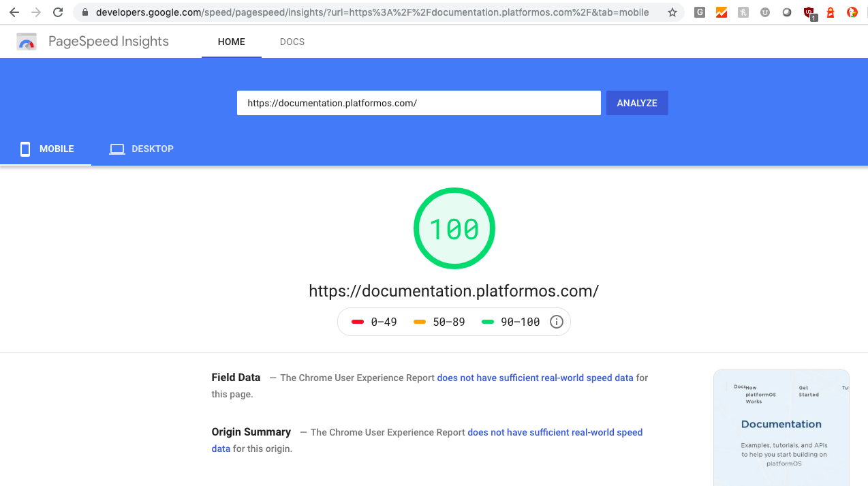Open the Google Analytics extension icon
The height and width of the screenshot is (486, 868).
click(722, 12)
